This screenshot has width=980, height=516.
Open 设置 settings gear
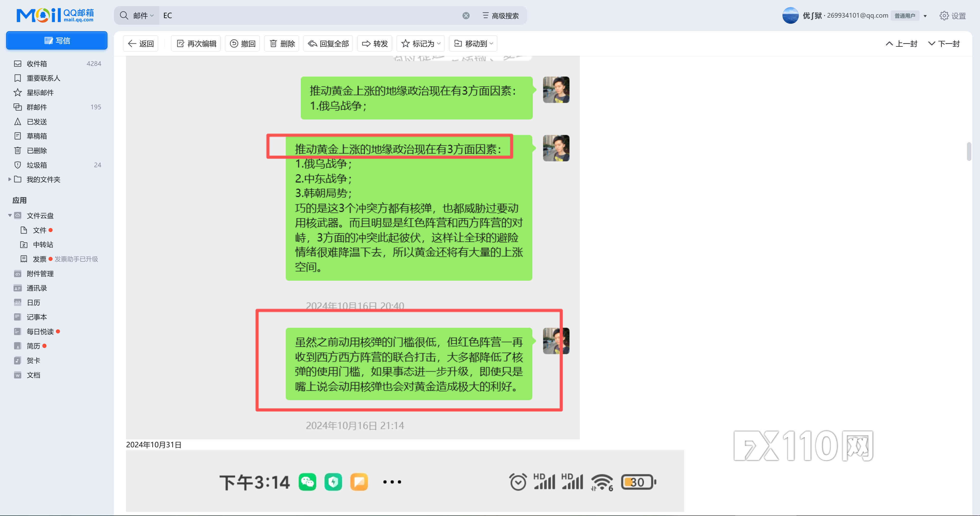pyautogui.click(x=953, y=16)
